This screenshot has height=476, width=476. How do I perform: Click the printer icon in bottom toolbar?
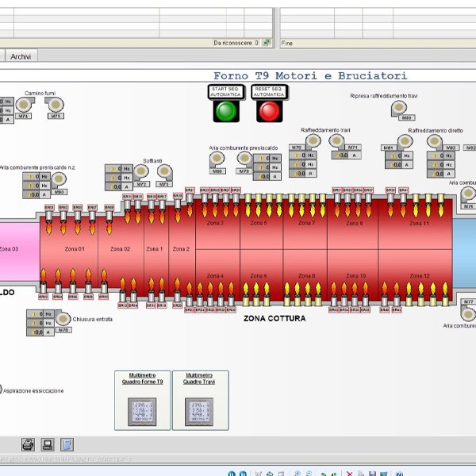pyautogui.click(x=28, y=444)
